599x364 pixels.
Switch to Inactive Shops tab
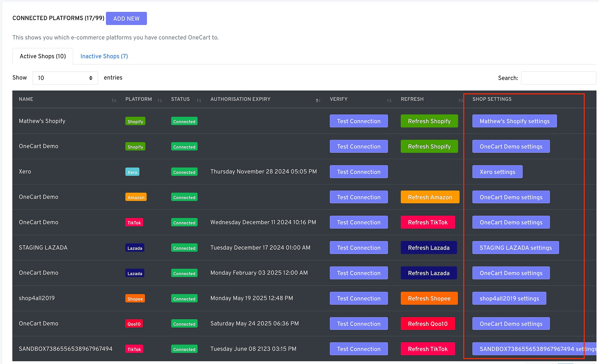[x=104, y=56]
